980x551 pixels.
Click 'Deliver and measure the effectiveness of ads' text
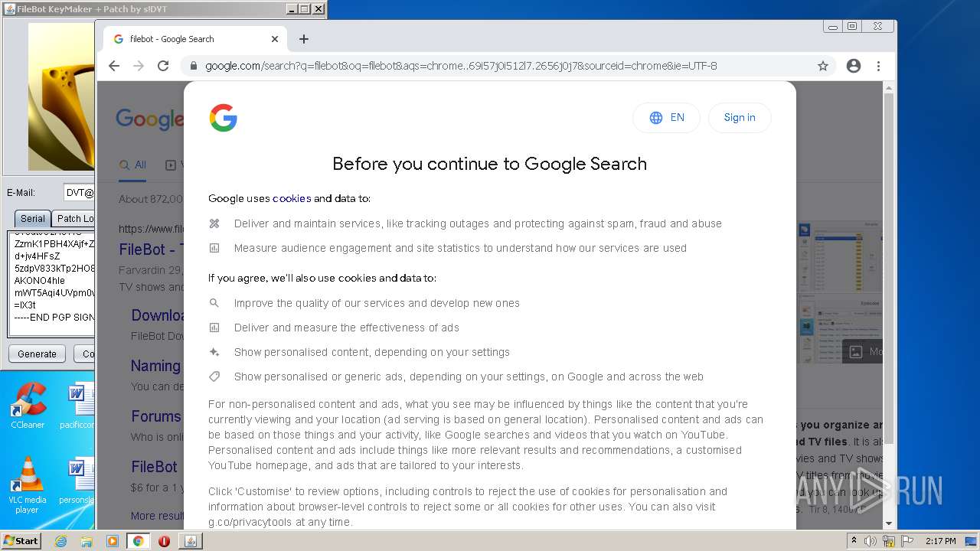tap(347, 328)
